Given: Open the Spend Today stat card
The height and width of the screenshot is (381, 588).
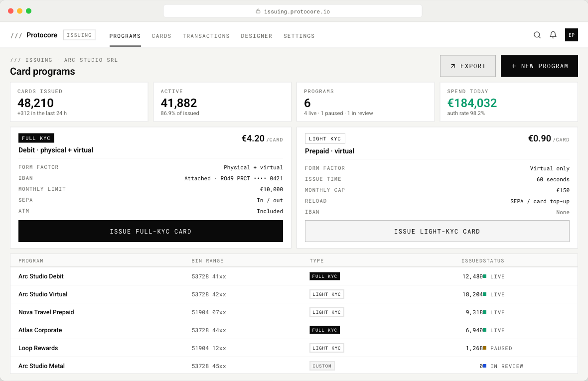Looking at the screenshot, I should [509, 102].
